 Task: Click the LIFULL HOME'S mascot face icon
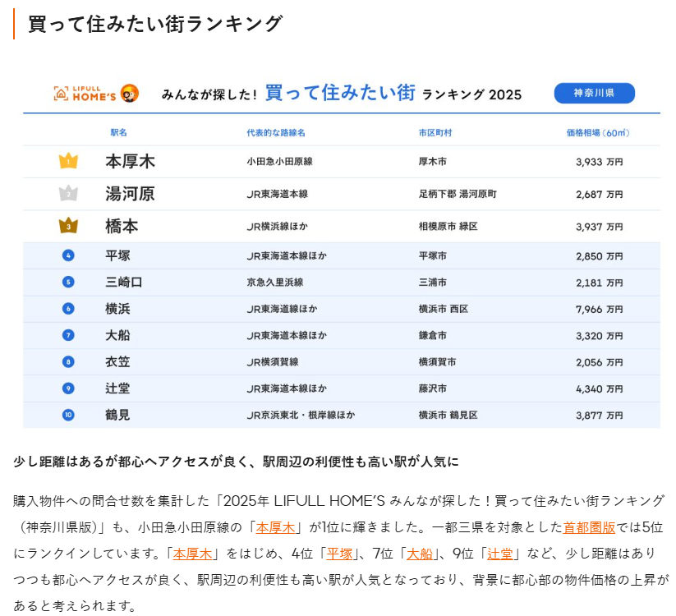pos(129,93)
